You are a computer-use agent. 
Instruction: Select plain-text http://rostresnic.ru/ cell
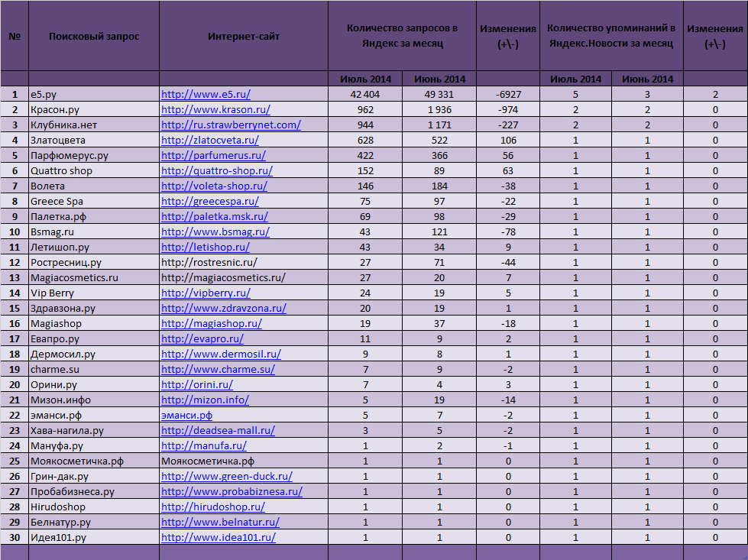[x=244, y=262]
